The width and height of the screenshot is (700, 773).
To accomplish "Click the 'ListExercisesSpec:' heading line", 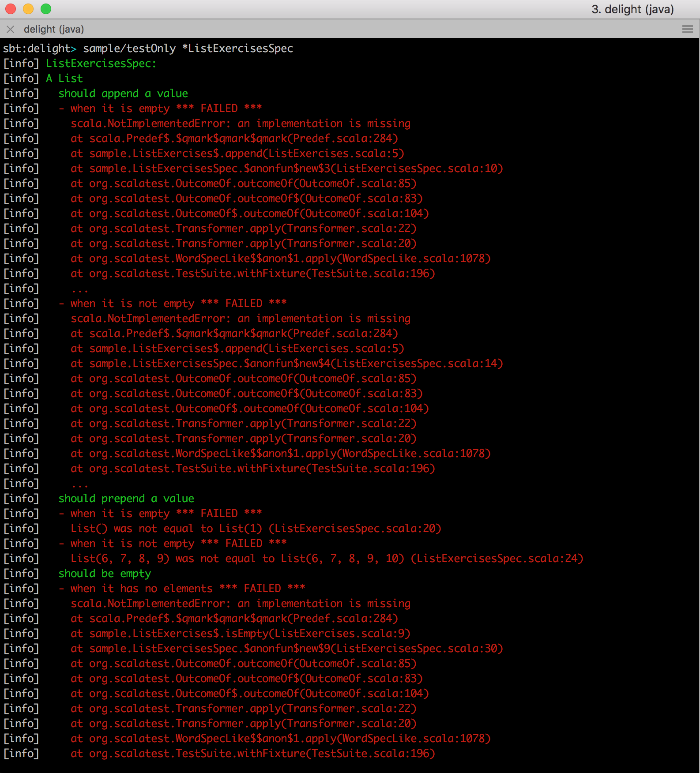I will tap(101, 64).
